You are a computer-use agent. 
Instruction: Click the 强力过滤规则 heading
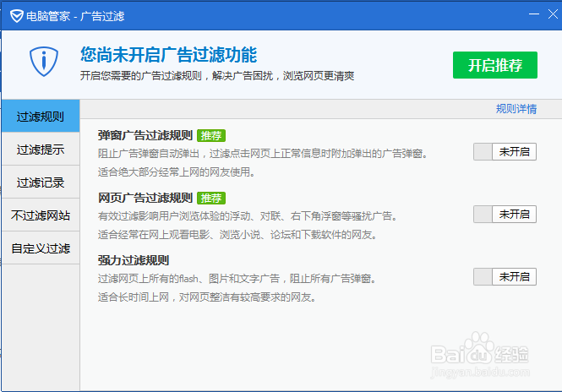[x=134, y=260]
